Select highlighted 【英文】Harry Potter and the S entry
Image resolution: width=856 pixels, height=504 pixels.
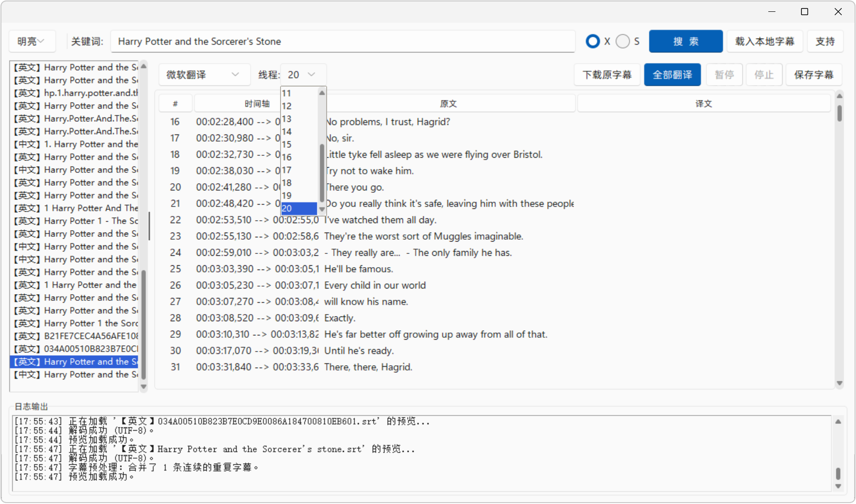[75, 361]
